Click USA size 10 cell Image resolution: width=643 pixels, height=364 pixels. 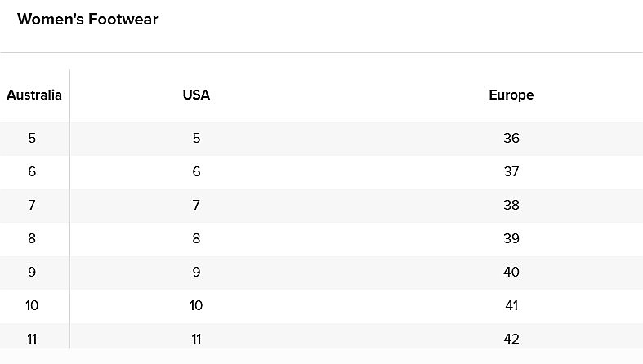196,306
